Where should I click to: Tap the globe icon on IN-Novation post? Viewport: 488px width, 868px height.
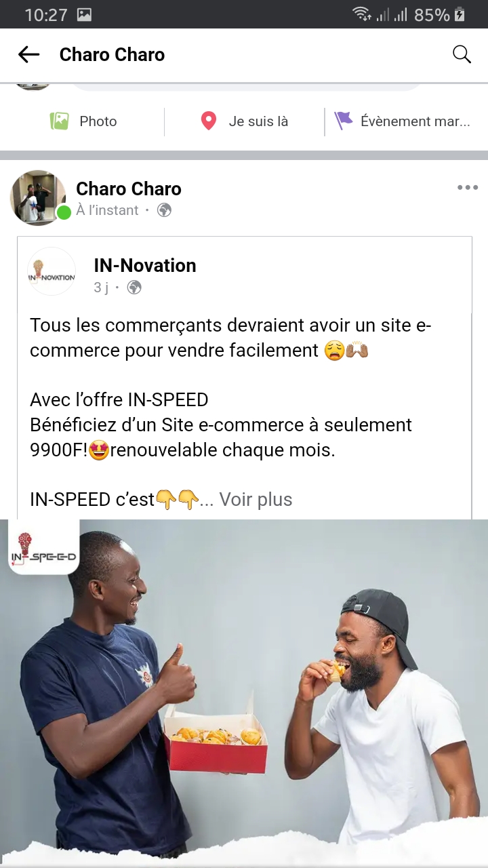134,288
